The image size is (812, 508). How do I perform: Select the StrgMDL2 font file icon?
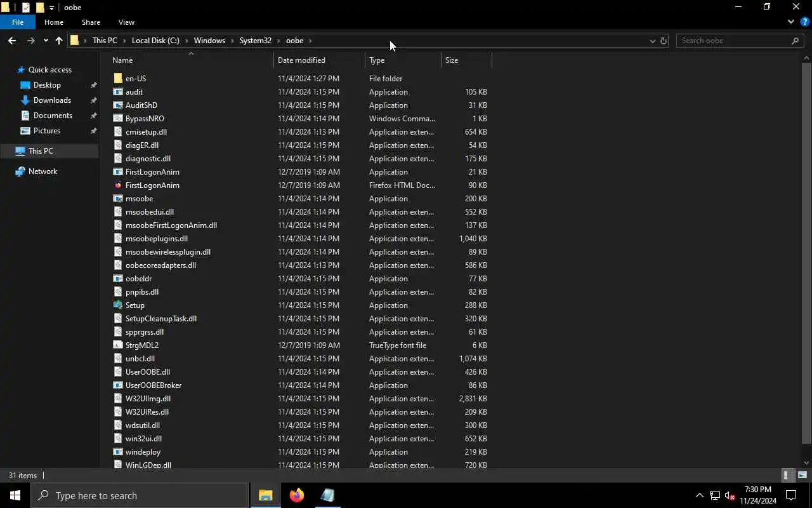pyautogui.click(x=118, y=345)
